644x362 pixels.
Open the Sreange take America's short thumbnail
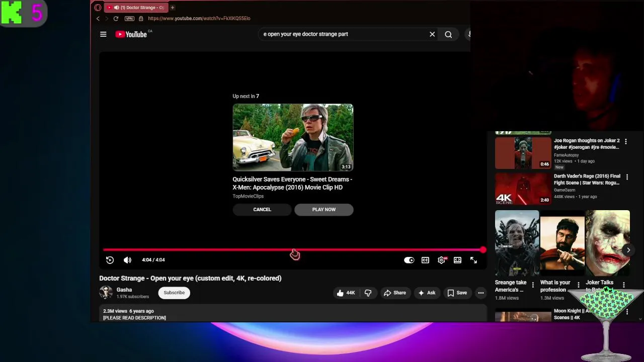(517, 243)
